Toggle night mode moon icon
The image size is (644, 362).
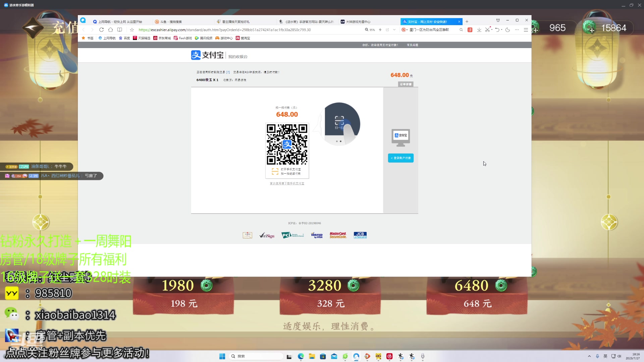pos(507,30)
